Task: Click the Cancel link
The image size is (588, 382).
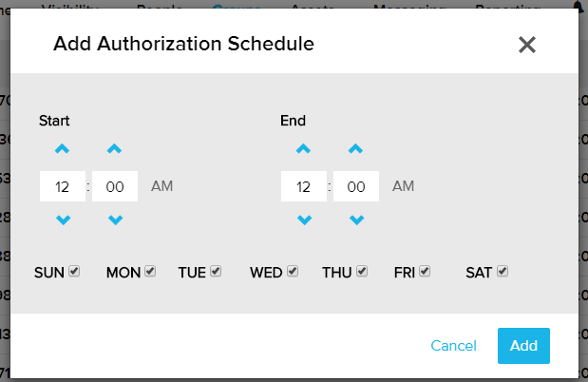Action: [x=453, y=346]
